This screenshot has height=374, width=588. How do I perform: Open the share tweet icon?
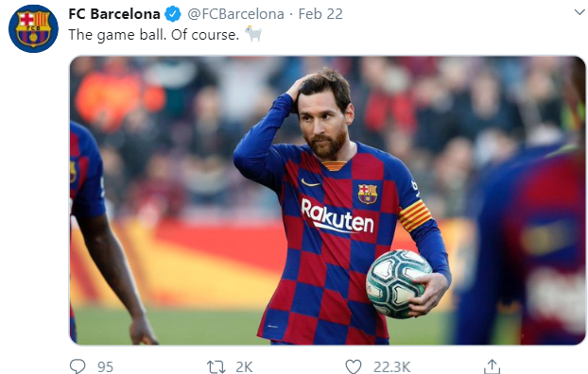[x=492, y=366]
